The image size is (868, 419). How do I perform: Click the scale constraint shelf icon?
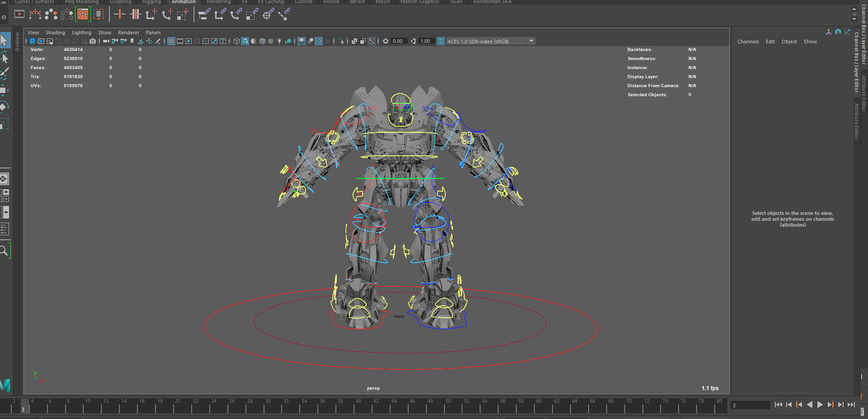pyautogui.click(x=252, y=15)
